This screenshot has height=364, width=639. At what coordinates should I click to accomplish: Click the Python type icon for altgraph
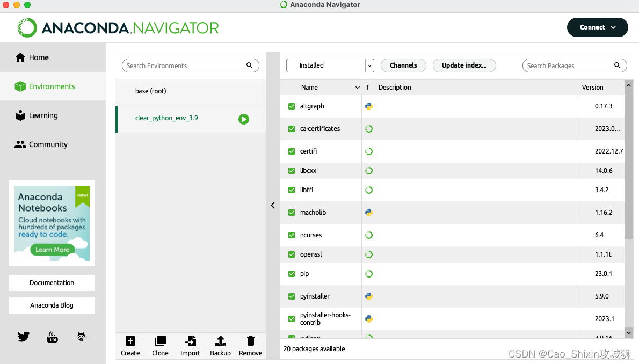pyautogui.click(x=369, y=106)
